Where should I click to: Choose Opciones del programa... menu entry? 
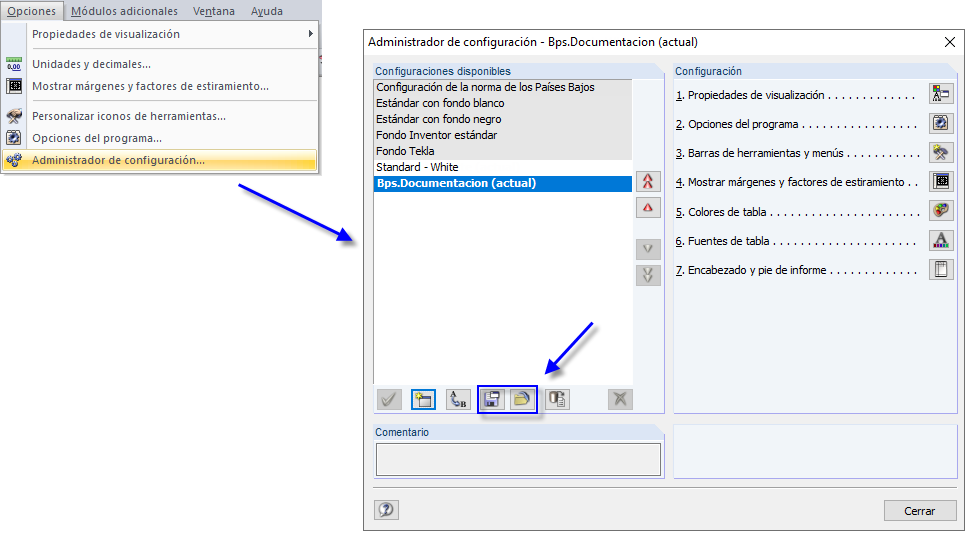tap(161, 138)
